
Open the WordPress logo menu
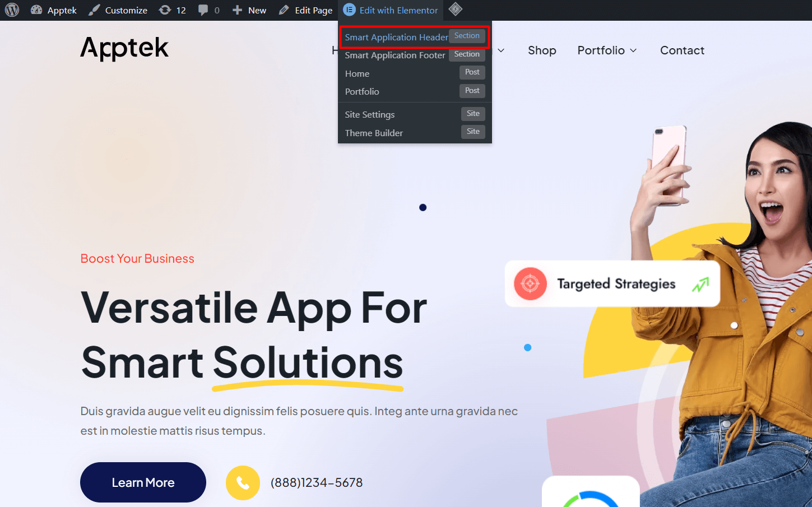pos(12,10)
